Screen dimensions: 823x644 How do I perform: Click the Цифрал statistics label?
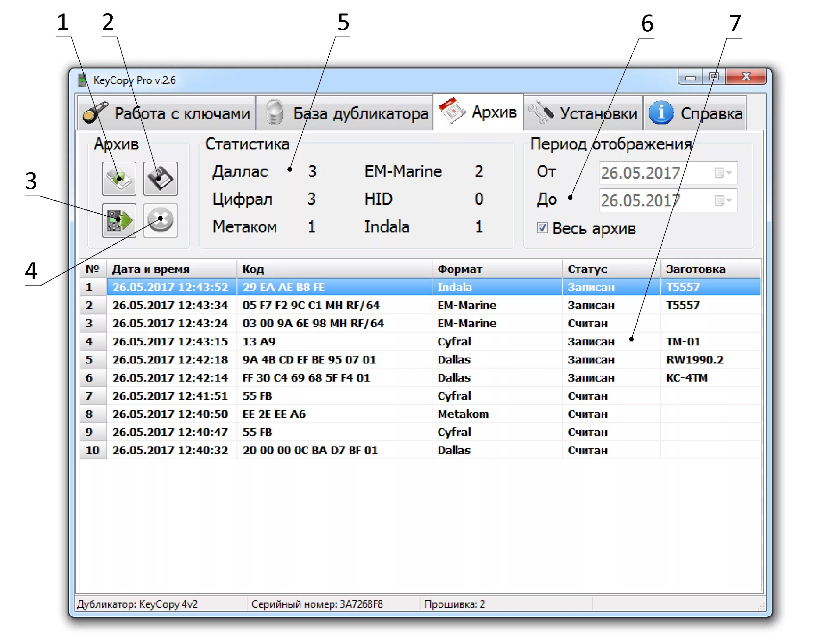point(242,199)
